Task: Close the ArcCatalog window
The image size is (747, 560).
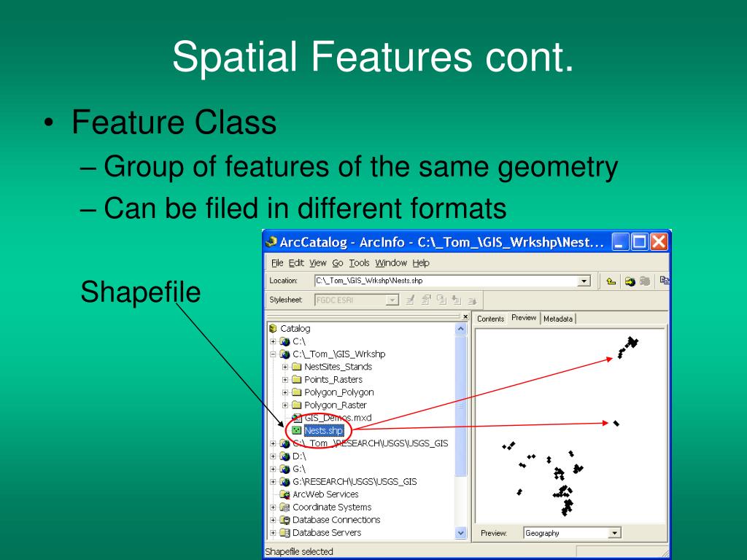Action: pyautogui.click(x=659, y=242)
